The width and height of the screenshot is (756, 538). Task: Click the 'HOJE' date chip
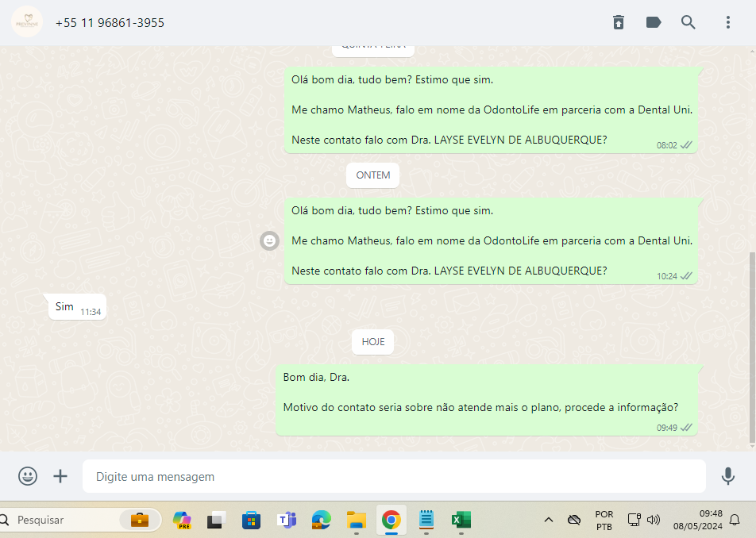(372, 342)
